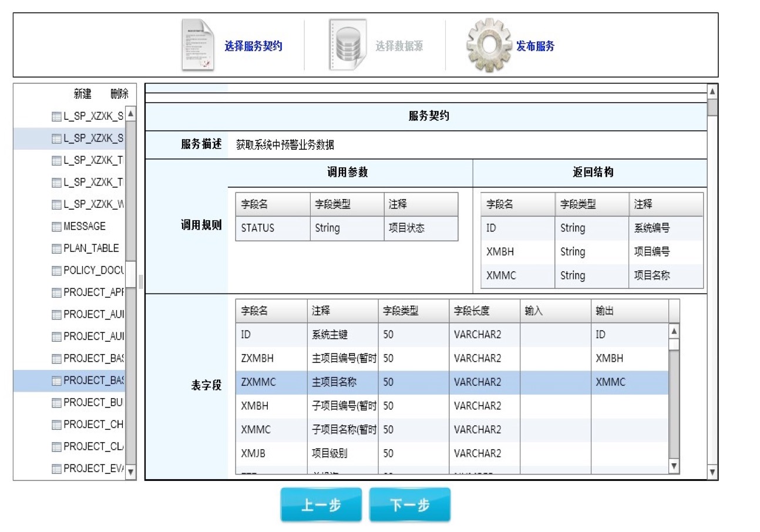Select PROJECT_EV entry in the list
This screenshot has width=760, height=532.
pyautogui.click(x=94, y=469)
